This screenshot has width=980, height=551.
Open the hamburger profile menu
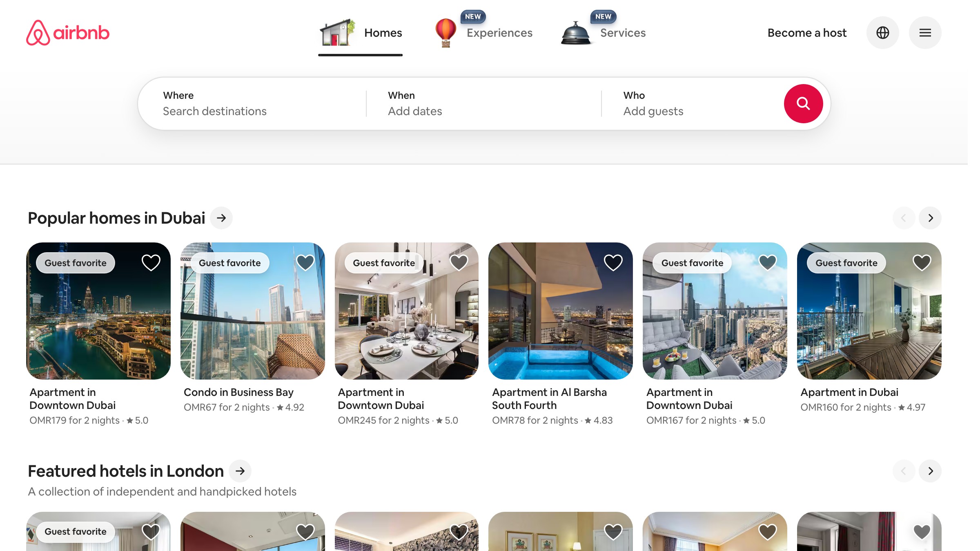click(925, 33)
